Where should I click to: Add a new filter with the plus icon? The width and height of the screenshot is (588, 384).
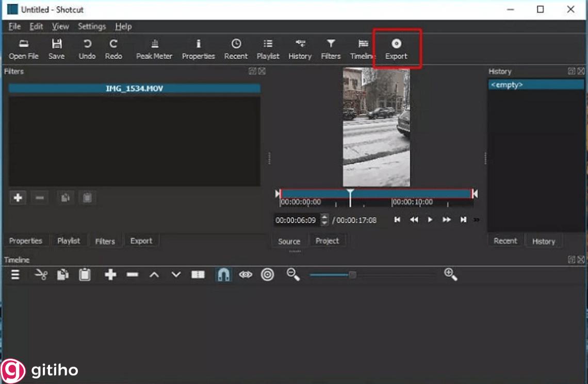coord(18,197)
